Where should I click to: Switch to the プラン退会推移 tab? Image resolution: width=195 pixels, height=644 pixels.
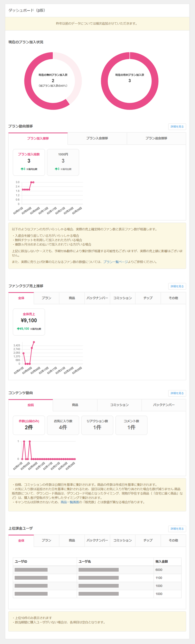(x=156, y=138)
